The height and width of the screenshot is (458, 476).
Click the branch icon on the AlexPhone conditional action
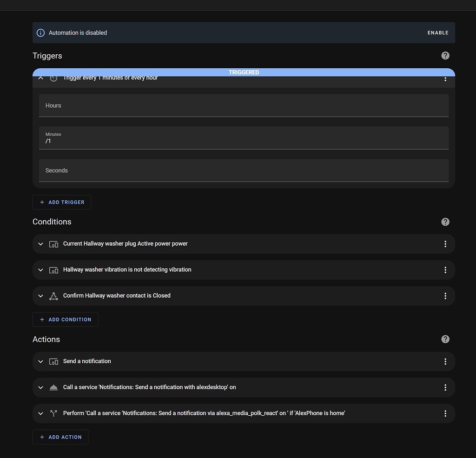tap(53, 413)
